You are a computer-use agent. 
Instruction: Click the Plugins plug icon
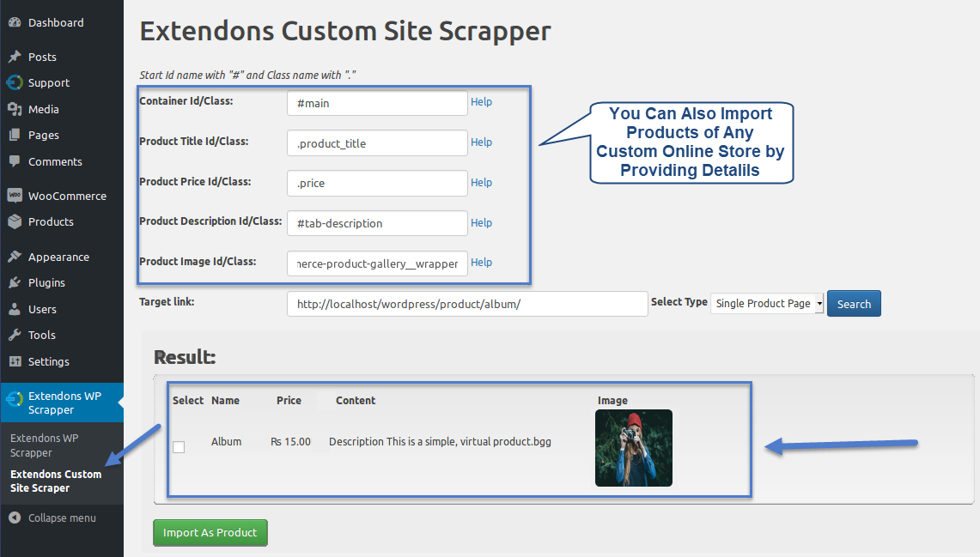coord(15,282)
